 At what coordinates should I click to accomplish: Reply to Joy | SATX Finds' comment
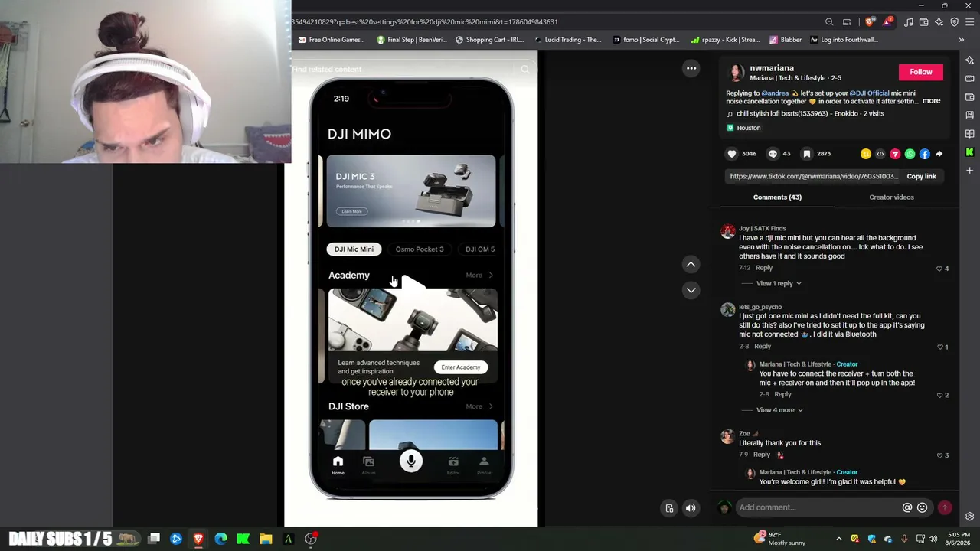click(764, 268)
